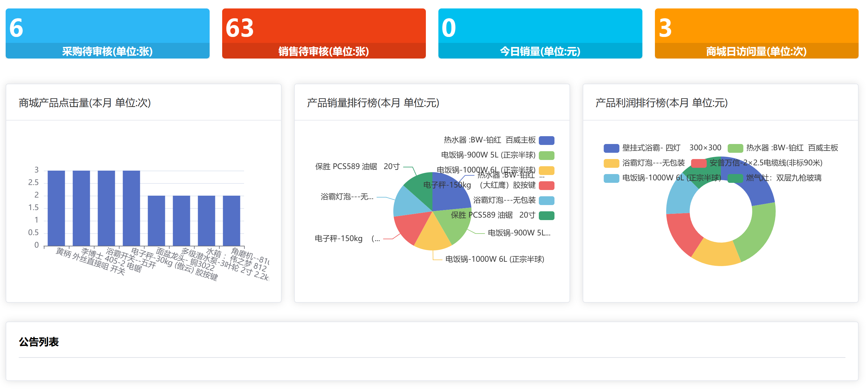Toggle green 电饭锅-900W 5L legend swatch
The image size is (868, 391).
point(546,155)
